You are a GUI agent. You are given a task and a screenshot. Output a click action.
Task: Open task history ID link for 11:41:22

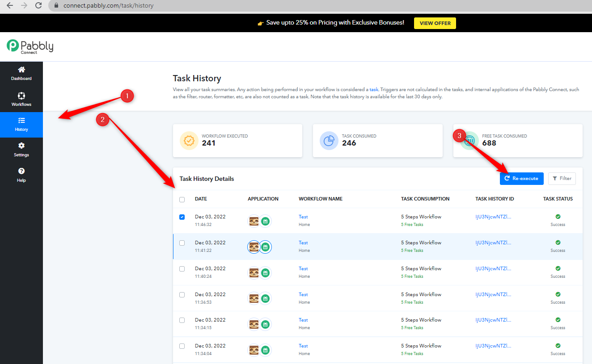493,243
